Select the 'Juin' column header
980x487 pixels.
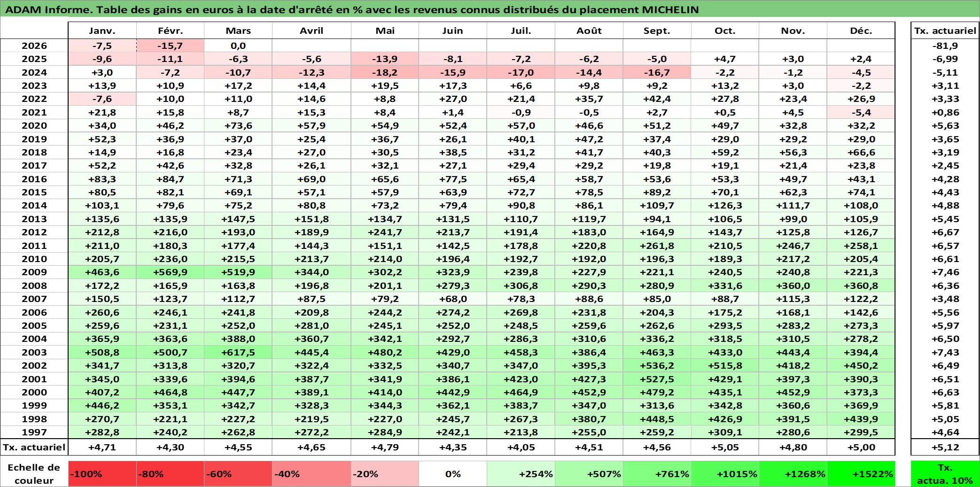tap(453, 31)
